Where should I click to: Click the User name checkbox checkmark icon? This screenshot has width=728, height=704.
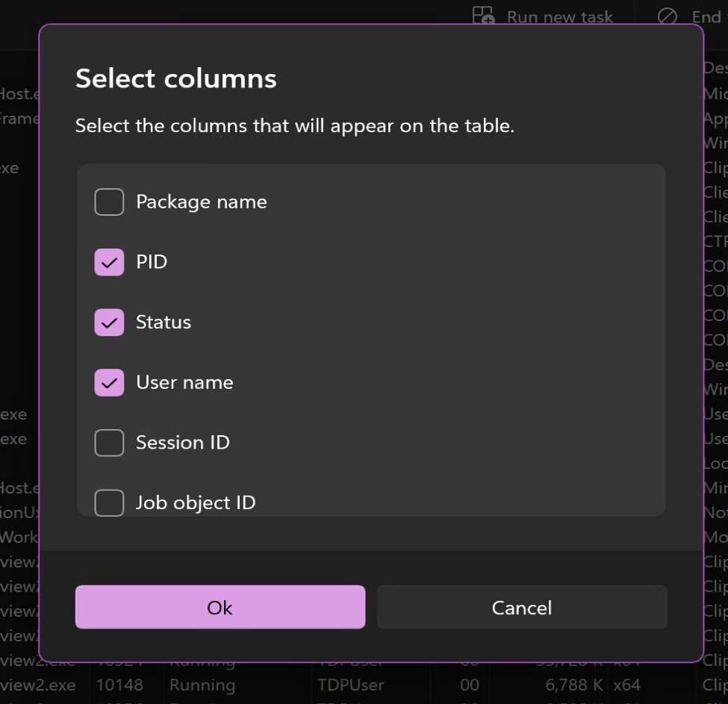coord(109,382)
